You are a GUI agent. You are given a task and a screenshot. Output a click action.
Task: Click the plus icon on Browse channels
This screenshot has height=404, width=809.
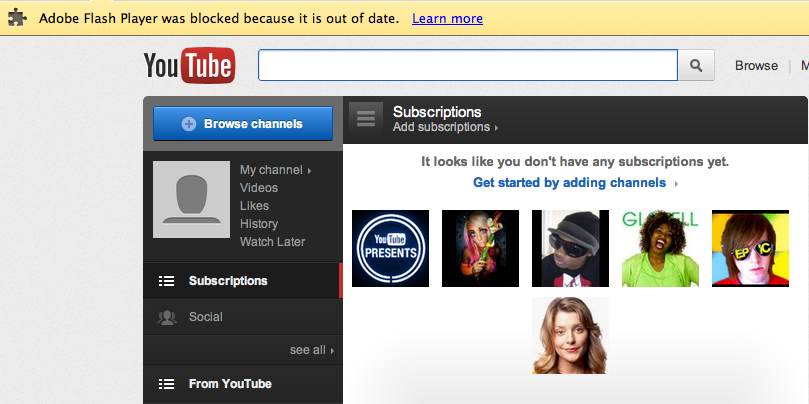click(x=189, y=124)
